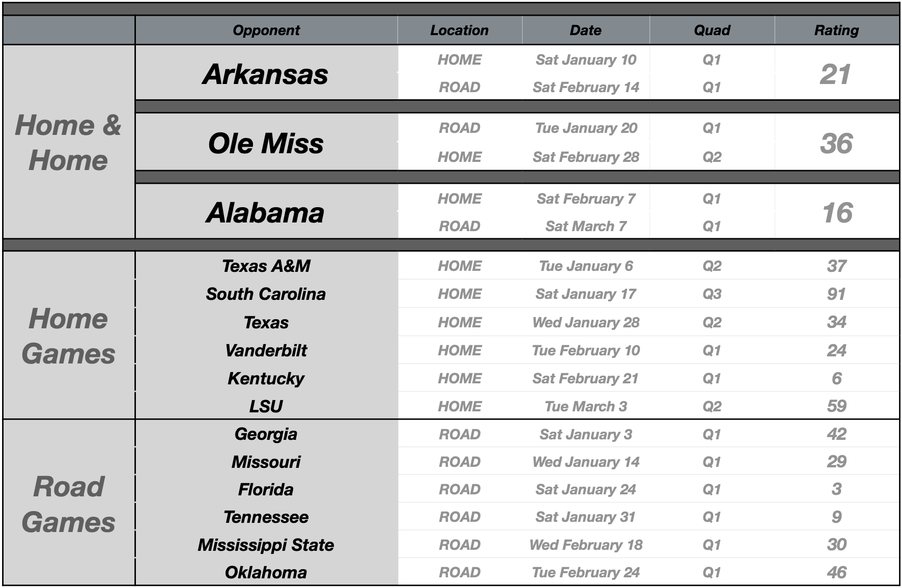Screen dimensions: 902x588
Task: Click the Mississippi State opponent name
Action: [x=266, y=545]
